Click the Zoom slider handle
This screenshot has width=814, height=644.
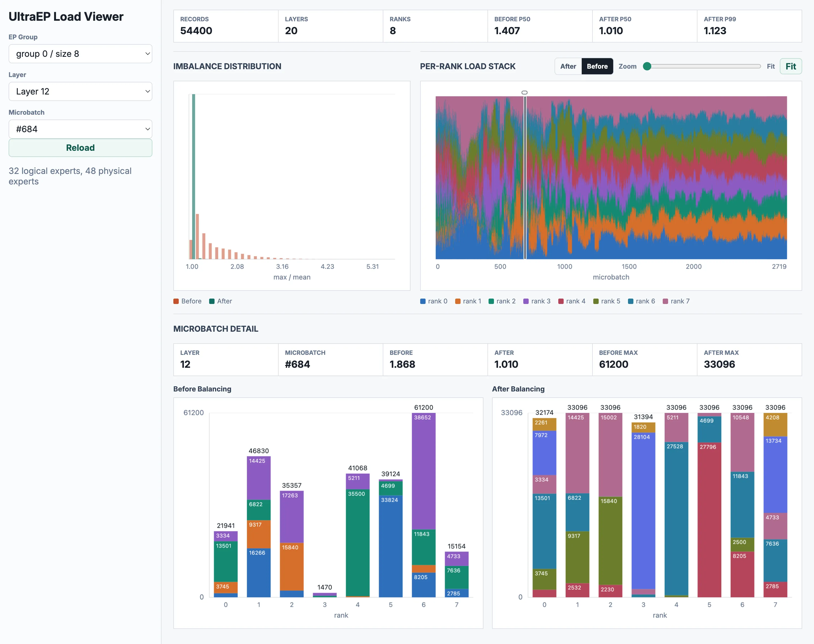(647, 66)
